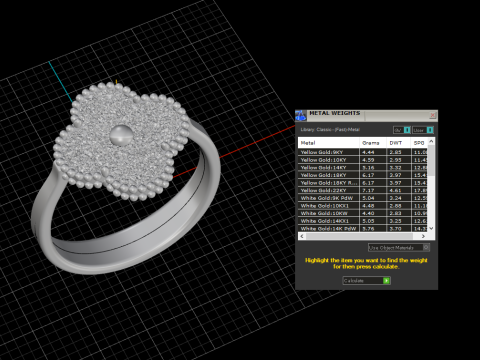Select the Yellow Gold:9KY row
Screen dimensions: 480x360
[363, 152]
